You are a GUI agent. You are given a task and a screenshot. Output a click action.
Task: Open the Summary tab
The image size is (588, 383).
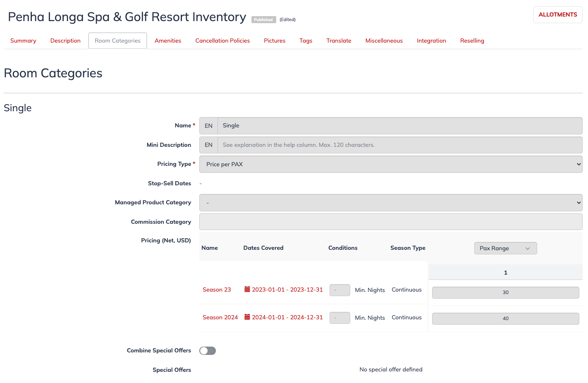(23, 41)
